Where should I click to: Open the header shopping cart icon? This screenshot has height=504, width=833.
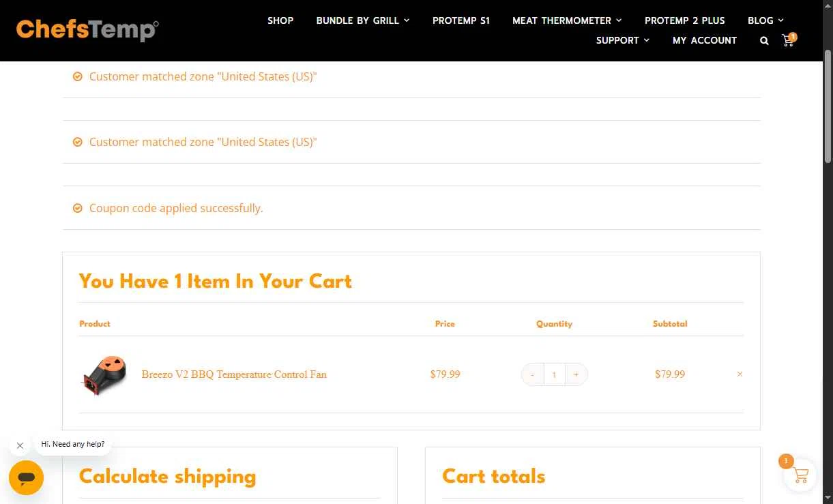click(789, 40)
